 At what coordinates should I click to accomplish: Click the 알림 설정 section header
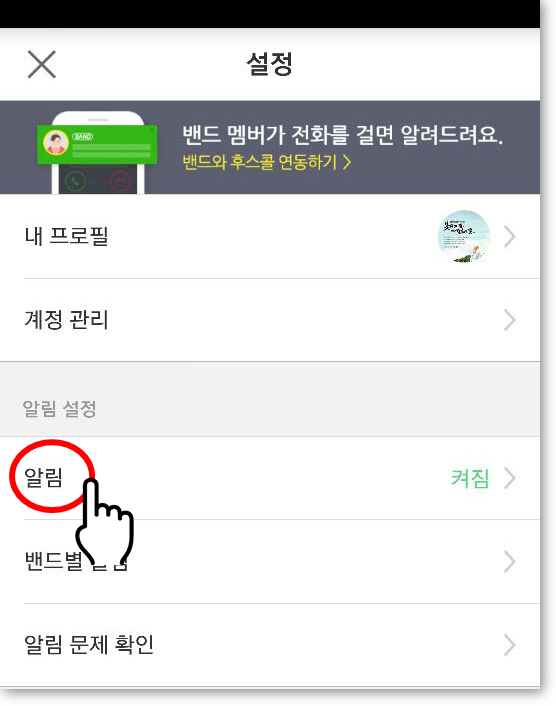59,409
